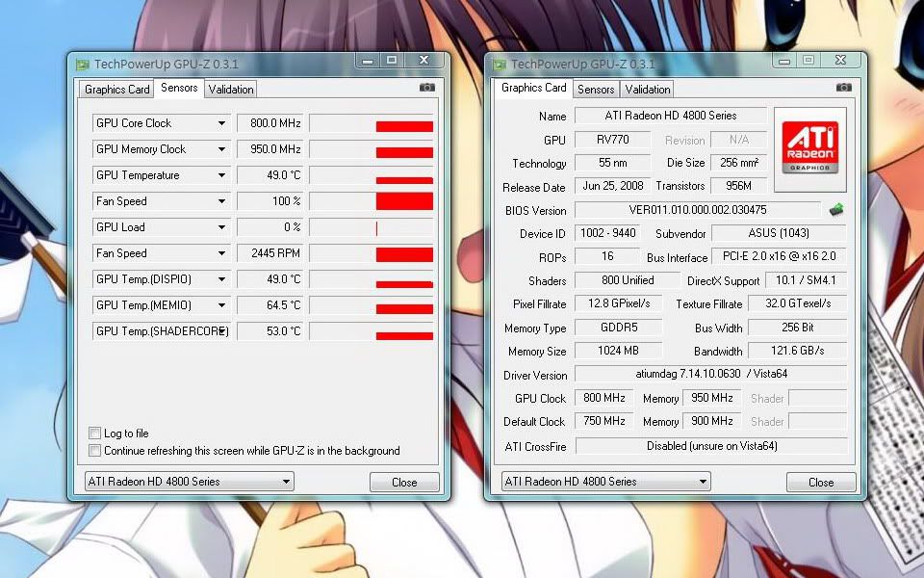The height and width of the screenshot is (578, 924).
Task: Click GPU-Z title bar icon in left window
Action: coord(83,65)
